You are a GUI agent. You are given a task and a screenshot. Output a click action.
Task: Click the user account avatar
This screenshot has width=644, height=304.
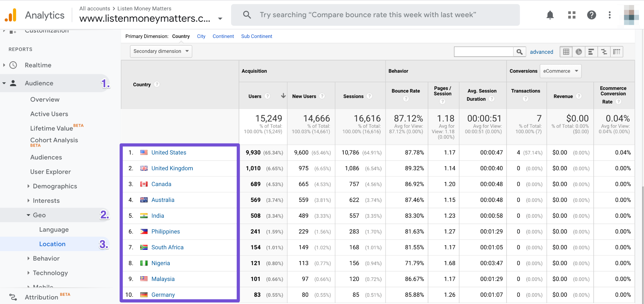click(x=631, y=15)
